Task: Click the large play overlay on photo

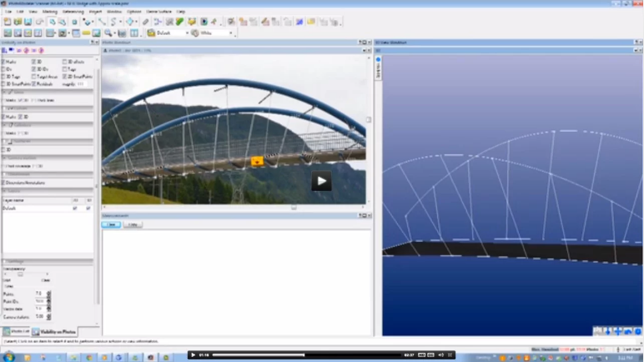Action: point(321,181)
